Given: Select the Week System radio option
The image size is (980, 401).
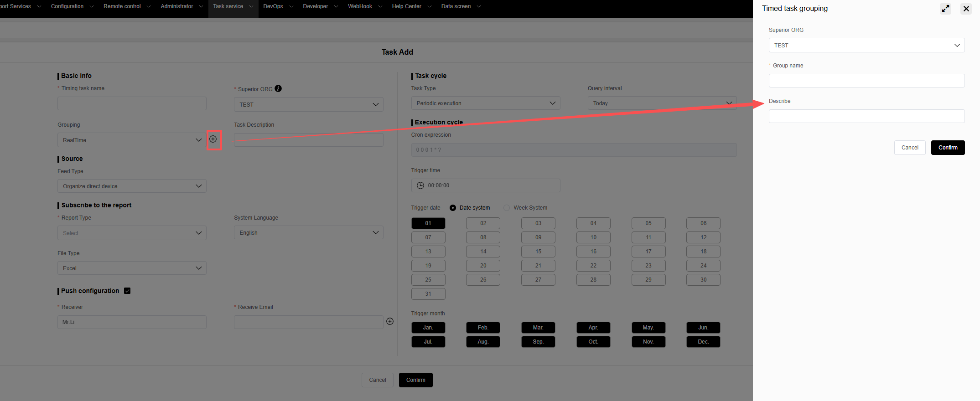Looking at the screenshot, I should pyautogui.click(x=507, y=208).
